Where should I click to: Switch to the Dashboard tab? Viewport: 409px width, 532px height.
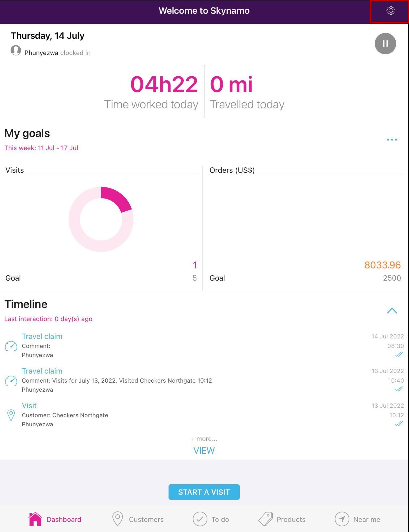(55, 519)
